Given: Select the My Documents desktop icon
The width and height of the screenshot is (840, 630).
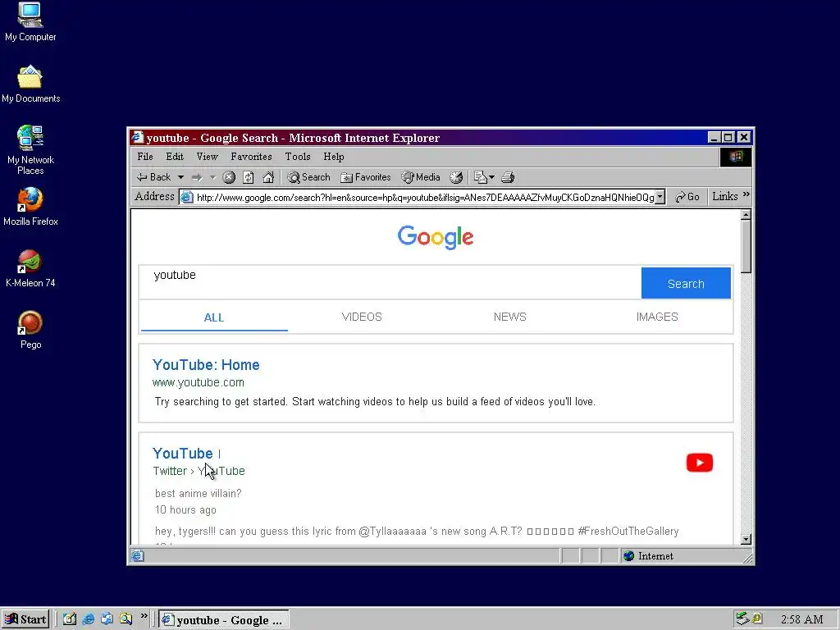Looking at the screenshot, I should coord(30,84).
